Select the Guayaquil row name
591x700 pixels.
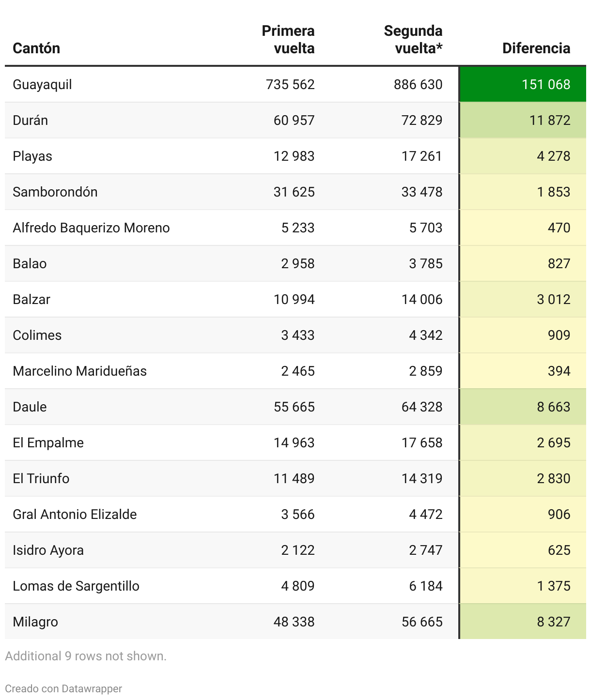point(42,84)
